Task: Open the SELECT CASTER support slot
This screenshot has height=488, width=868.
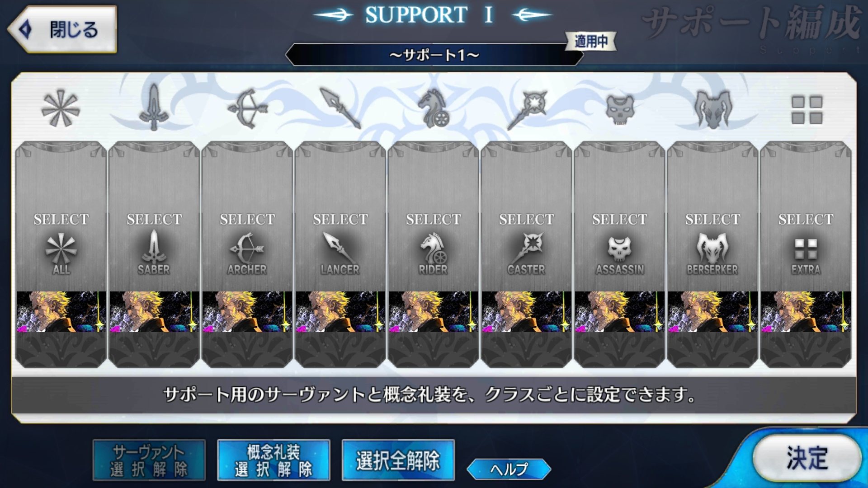Action: 527,254
